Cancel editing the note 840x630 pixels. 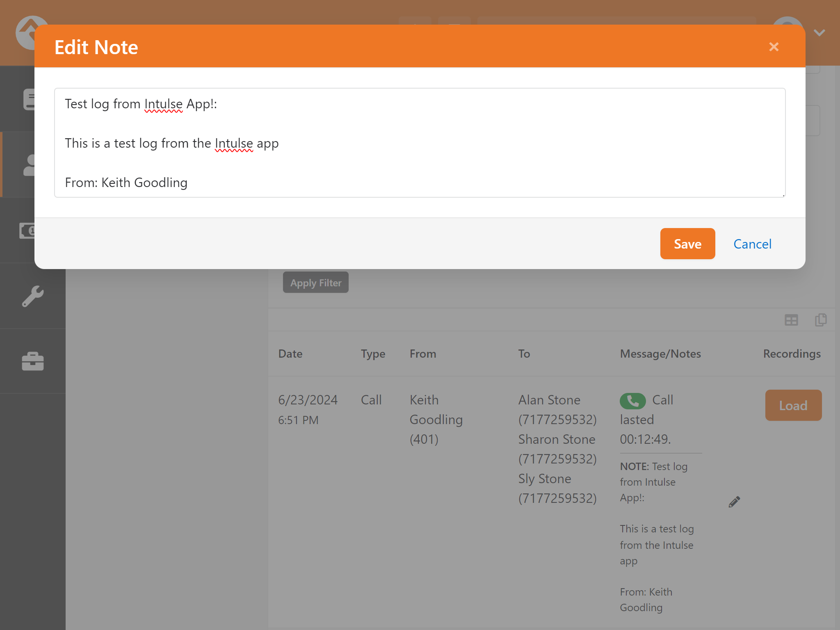tap(752, 244)
